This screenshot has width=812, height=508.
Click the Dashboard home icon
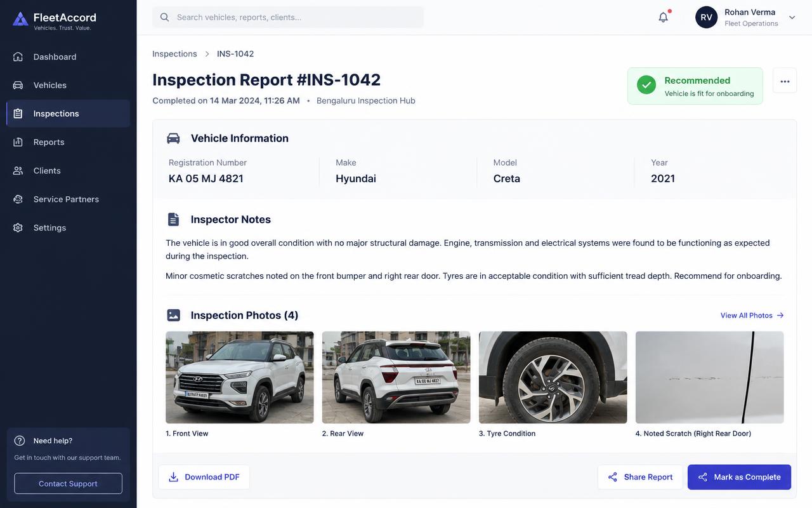pos(18,57)
